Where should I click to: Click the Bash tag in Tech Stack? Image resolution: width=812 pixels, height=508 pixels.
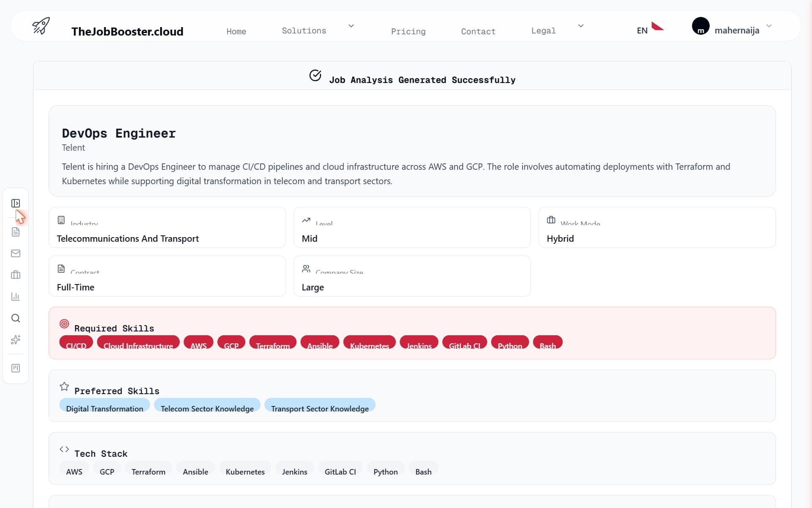click(423, 468)
